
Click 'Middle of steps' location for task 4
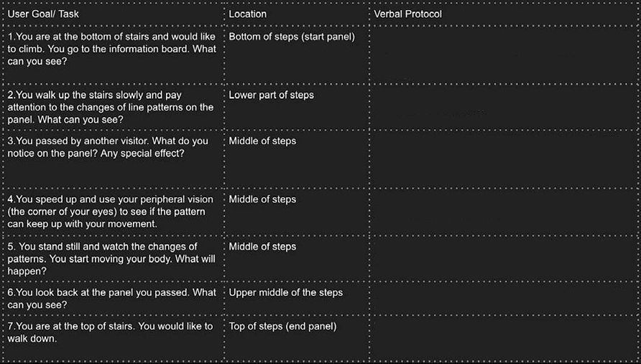[262, 200]
